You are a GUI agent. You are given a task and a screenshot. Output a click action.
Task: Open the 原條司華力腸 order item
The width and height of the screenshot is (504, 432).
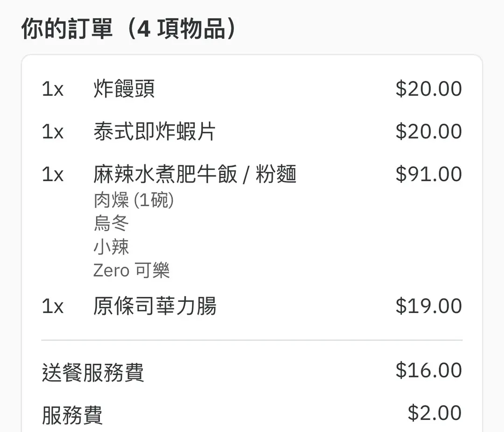click(x=155, y=306)
